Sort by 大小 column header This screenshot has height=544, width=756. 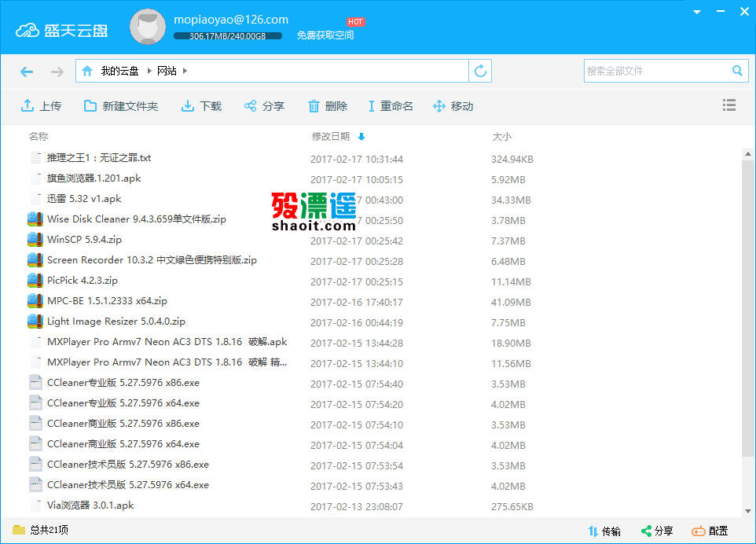coord(501,137)
